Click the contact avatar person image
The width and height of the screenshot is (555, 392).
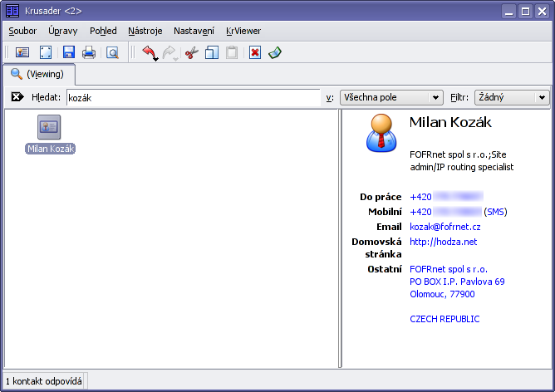point(381,133)
